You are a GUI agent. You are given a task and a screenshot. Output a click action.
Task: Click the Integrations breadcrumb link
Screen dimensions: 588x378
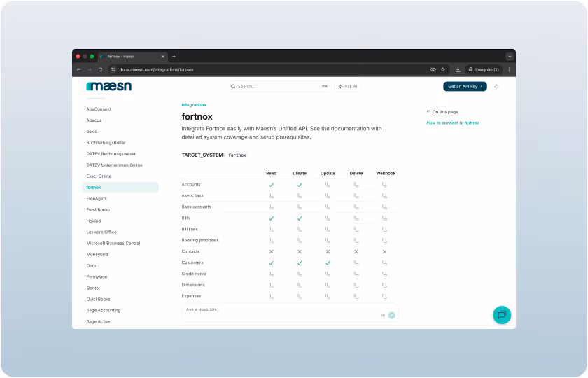pyautogui.click(x=193, y=105)
